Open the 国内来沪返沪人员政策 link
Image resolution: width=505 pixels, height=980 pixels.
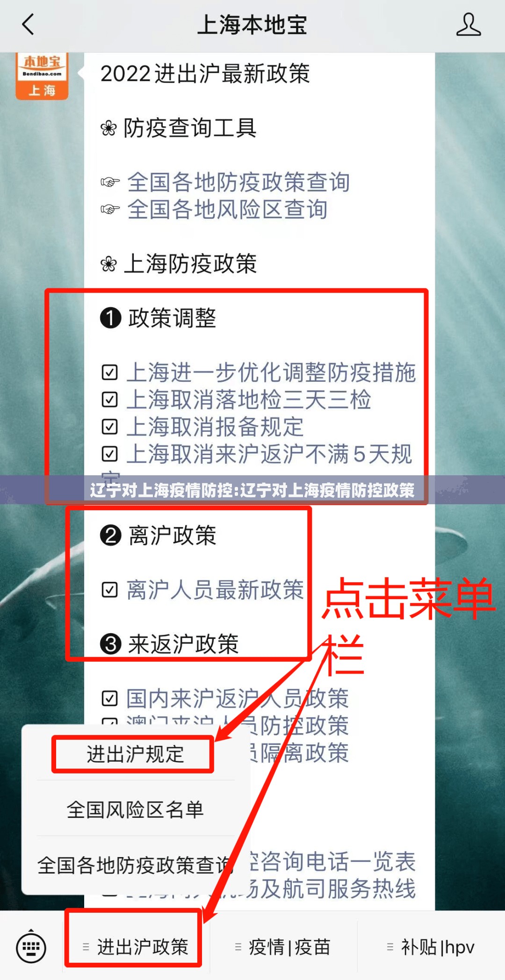(238, 699)
